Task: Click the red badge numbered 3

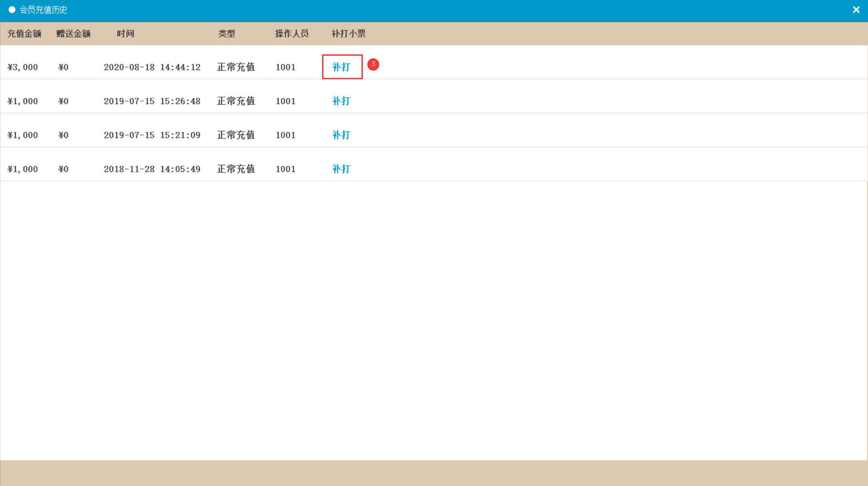Action: point(373,64)
